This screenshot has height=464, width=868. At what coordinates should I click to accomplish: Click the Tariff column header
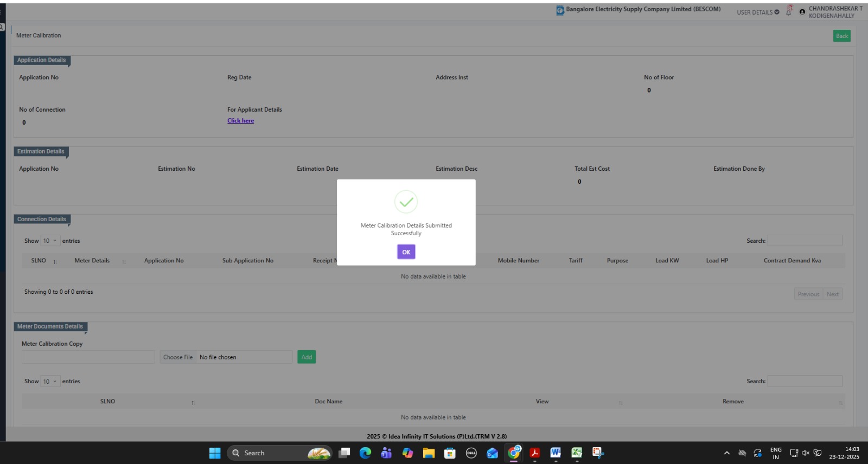[x=576, y=261]
